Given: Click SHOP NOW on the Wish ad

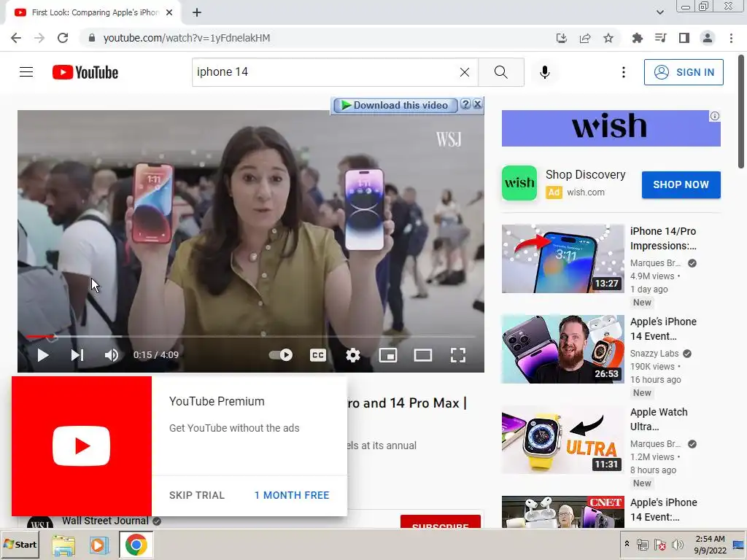Looking at the screenshot, I should tap(681, 184).
